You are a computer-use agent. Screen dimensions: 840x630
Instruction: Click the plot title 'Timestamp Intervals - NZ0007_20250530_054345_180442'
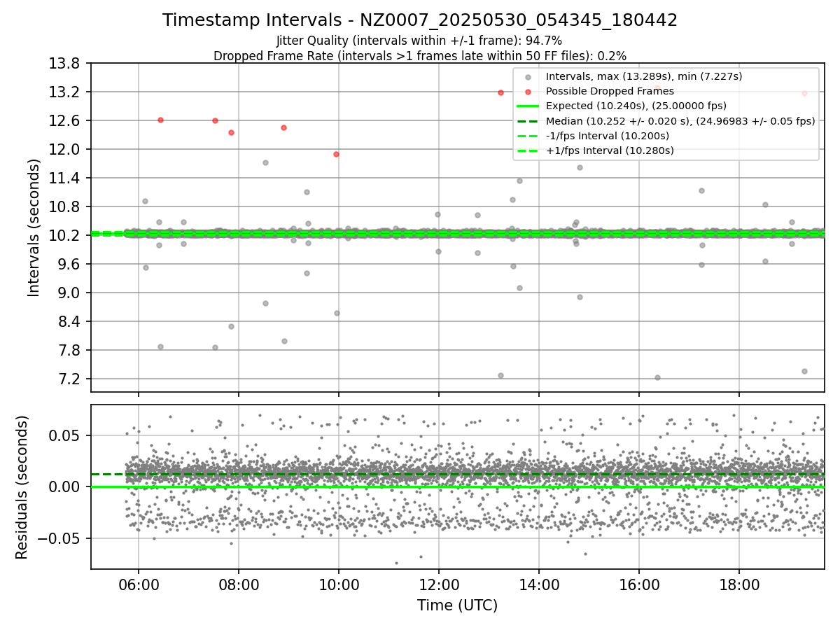(x=420, y=20)
